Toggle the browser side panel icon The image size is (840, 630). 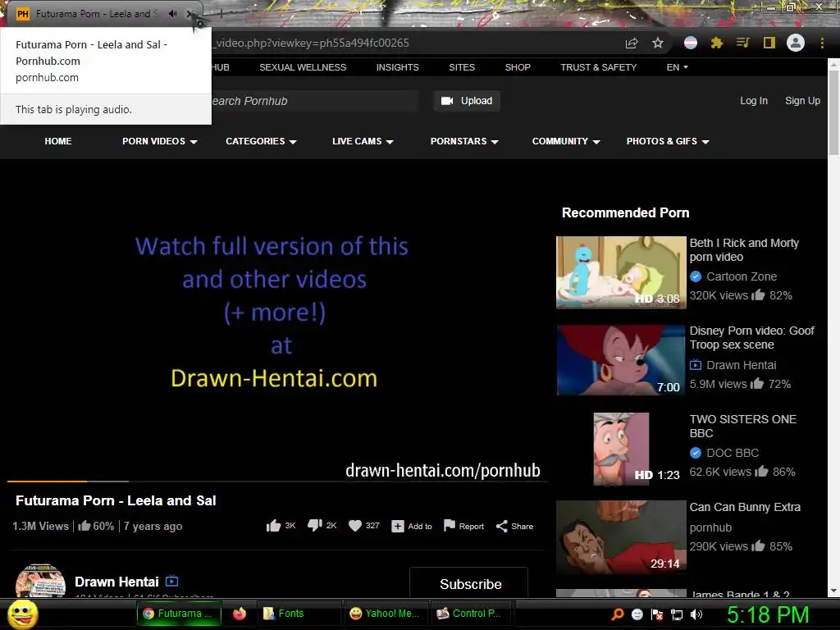[x=769, y=43]
